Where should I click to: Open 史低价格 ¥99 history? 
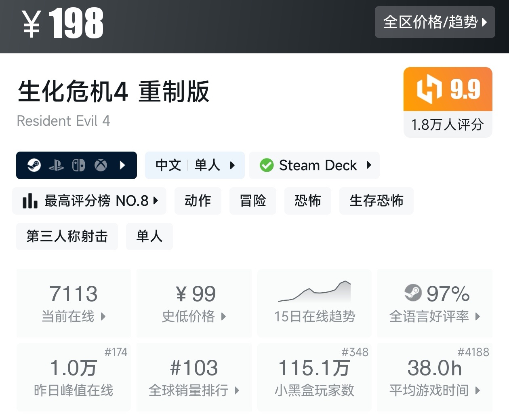(194, 303)
